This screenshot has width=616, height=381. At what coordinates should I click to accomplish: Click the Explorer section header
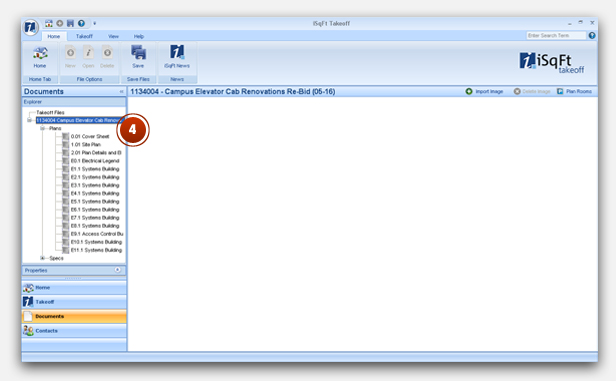click(74, 102)
